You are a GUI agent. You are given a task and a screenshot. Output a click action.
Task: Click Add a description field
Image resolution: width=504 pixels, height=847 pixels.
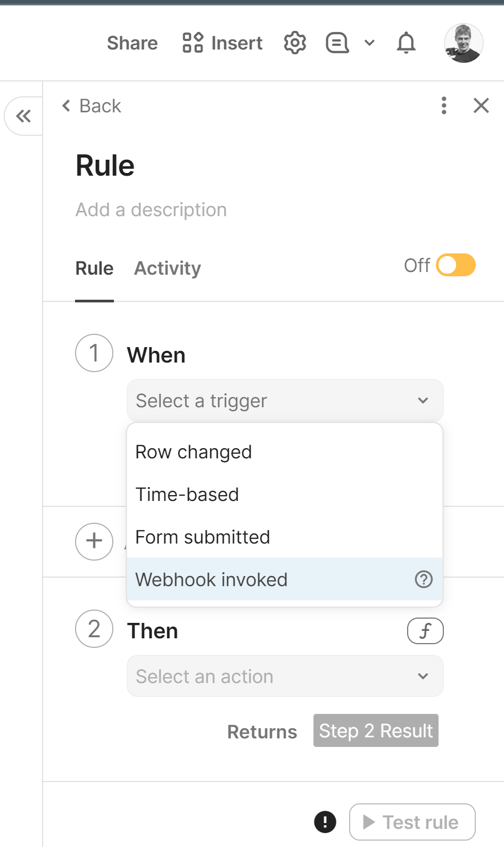click(151, 210)
